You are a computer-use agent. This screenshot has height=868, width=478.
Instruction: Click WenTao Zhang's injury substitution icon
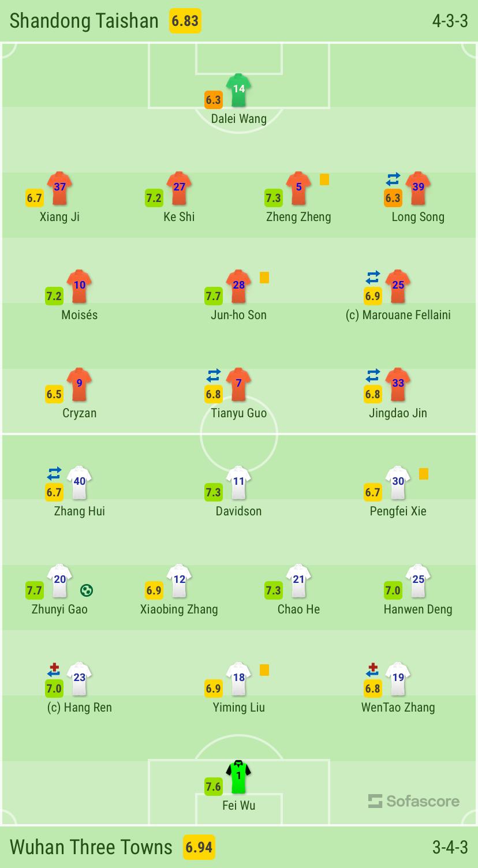[372, 670]
